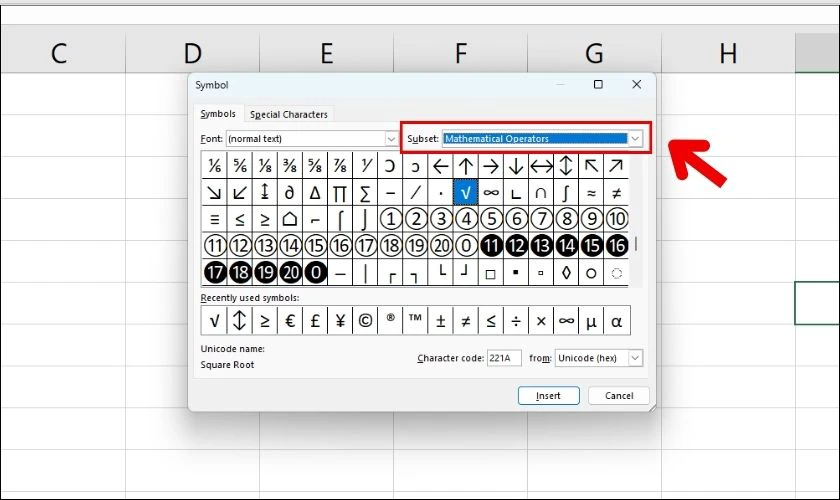The width and height of the screenshot is (840, 500).
Task: Select the house symbol in grid
Action: pos(289,219)
